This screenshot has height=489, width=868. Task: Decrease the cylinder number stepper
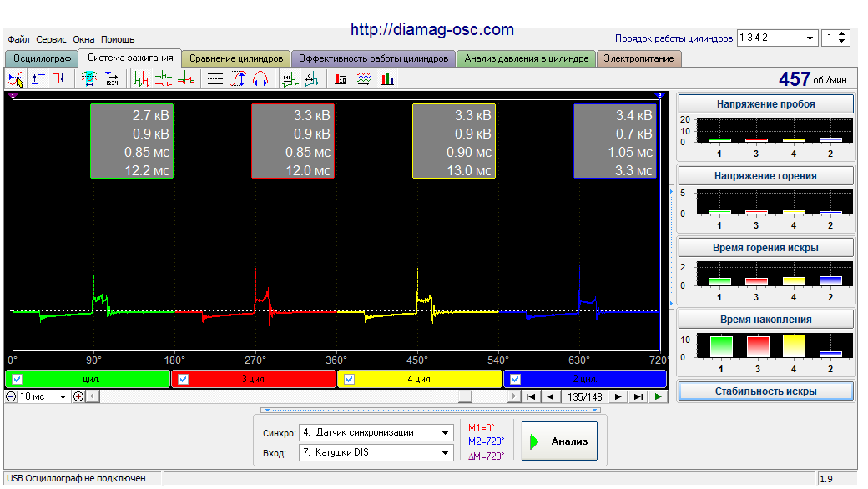[x=842, y=42]
